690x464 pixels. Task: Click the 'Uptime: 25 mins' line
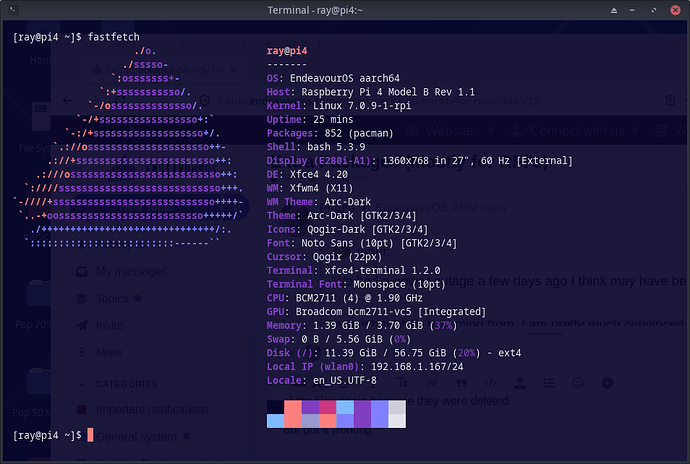coord(310,119)
